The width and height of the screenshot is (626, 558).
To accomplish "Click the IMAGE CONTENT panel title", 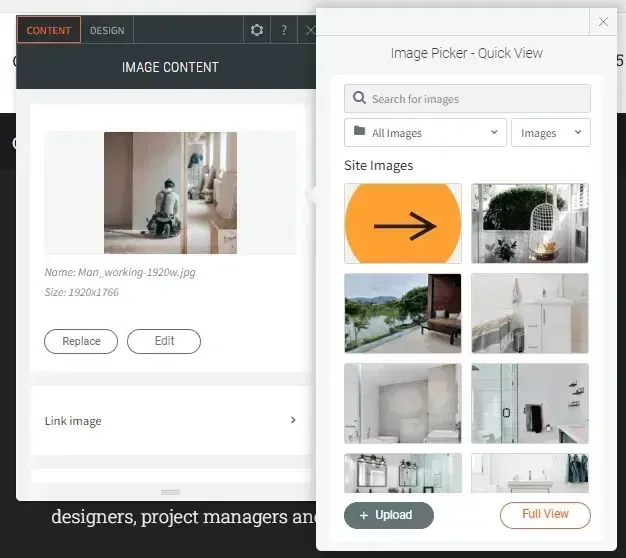I will coord(170,67).
